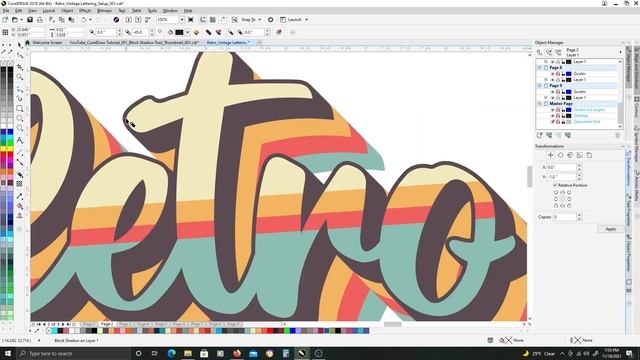640x360 pixels.
Task: Select the Smart Fill tool
Action: click(20, 216)
